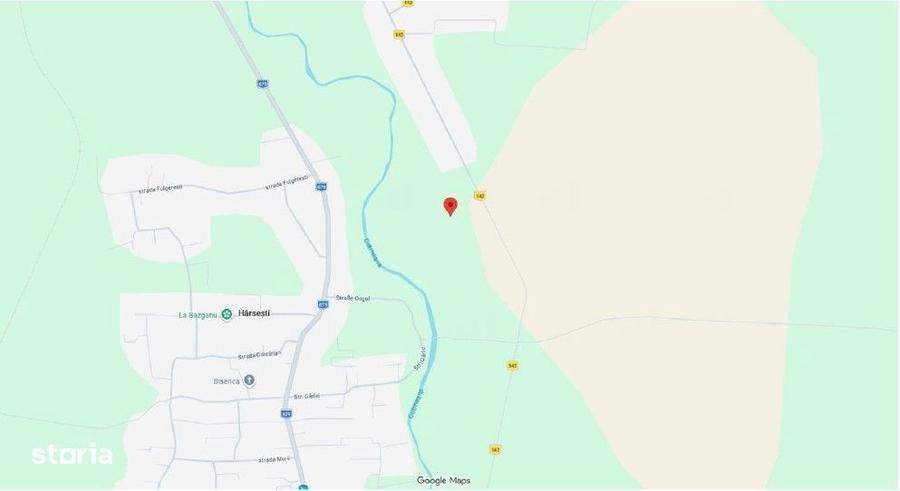Click the leftmost strada Fulgerești label
The width and height of the screenshot is (900, 491).
161,189
